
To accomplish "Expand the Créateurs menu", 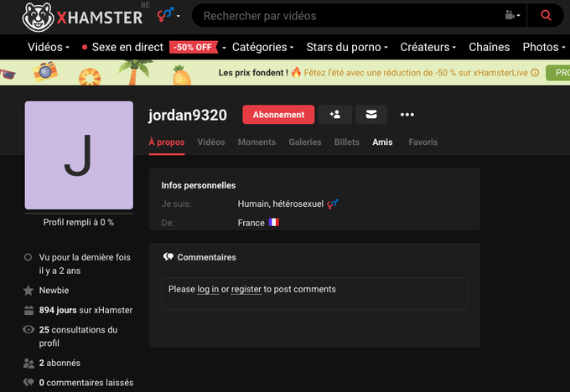I will (x=427, y=47).
